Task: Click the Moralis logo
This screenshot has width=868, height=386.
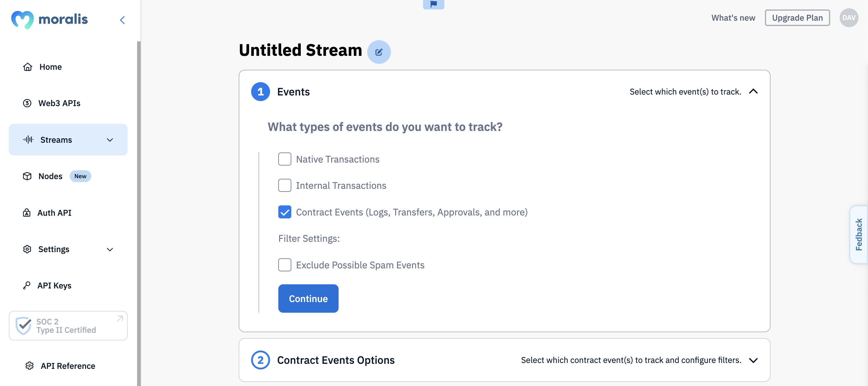Action: tap(49, 20)
